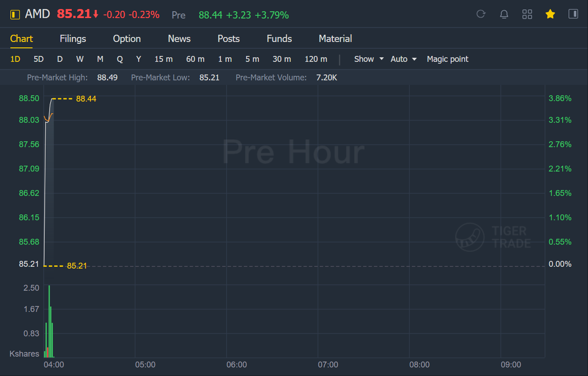The height and width of the screenshot is (376, 588).
Task: Click the 09:00 time axis label
Action: 511,365
